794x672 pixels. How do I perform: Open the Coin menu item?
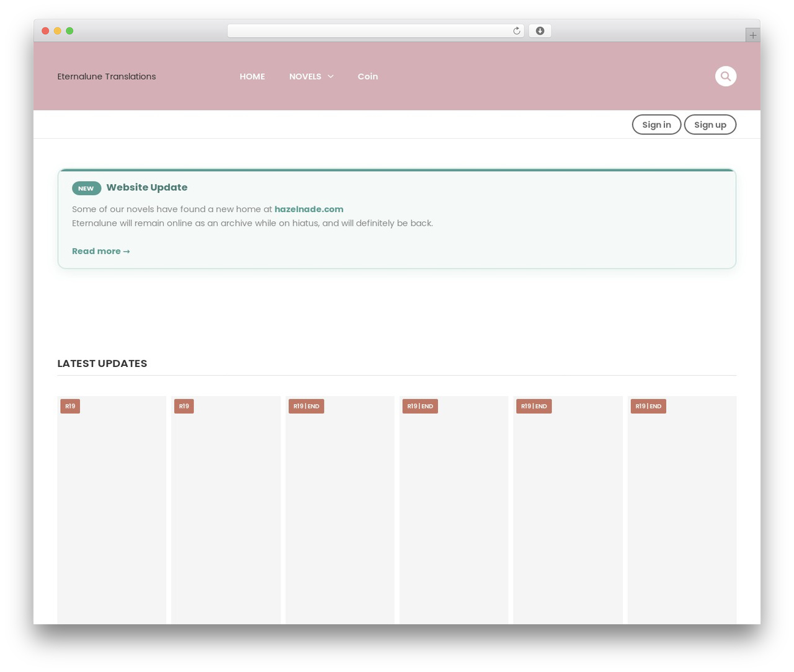[x=368, y=76]
